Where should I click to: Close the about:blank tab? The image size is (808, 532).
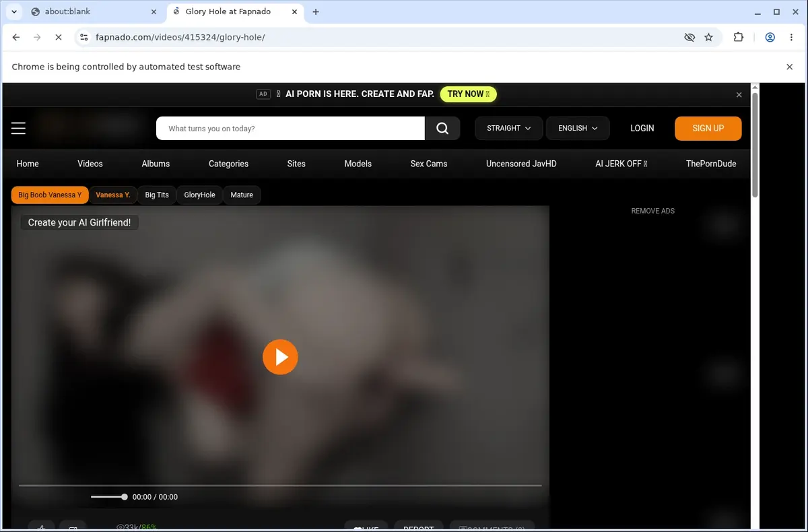point(154,11)
